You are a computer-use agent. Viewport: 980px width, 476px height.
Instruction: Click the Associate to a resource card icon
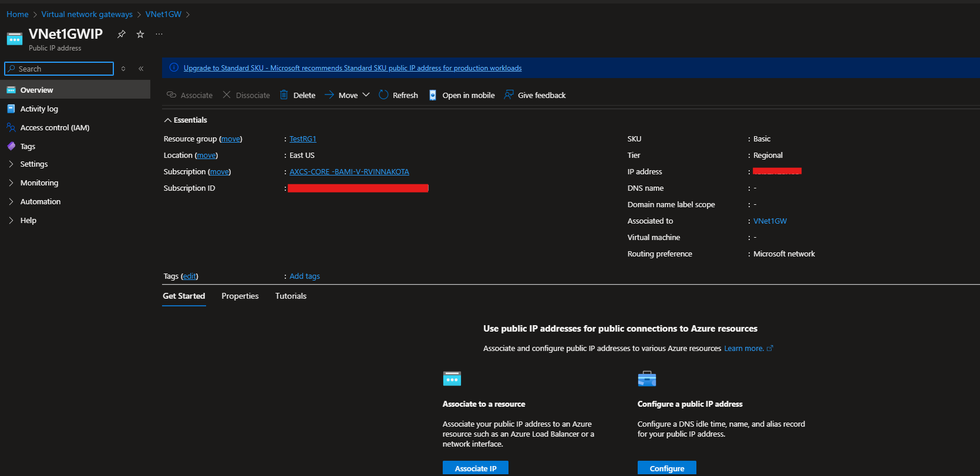coord(452,379)
